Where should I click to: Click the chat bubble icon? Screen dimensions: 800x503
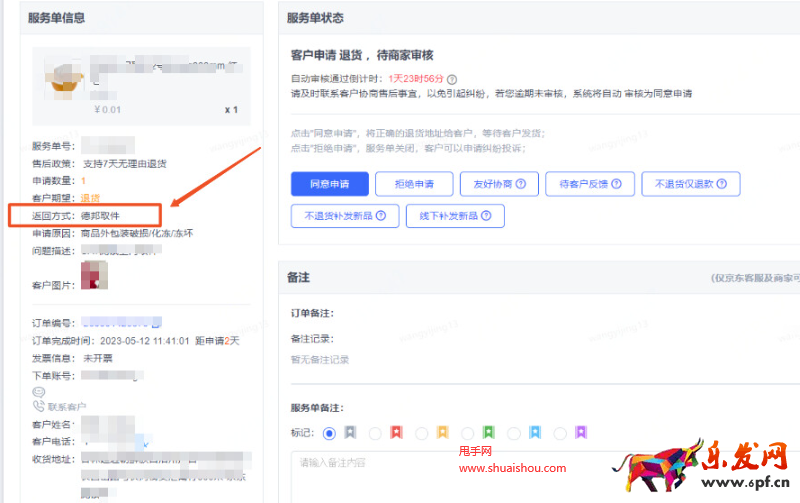pos(39,392)
